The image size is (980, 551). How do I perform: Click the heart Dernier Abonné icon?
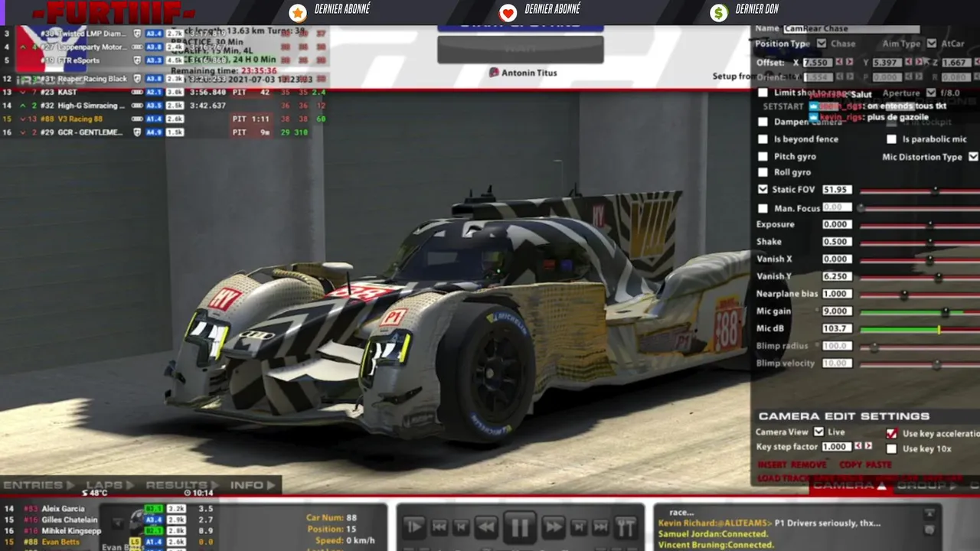click(x=508, y=12)
